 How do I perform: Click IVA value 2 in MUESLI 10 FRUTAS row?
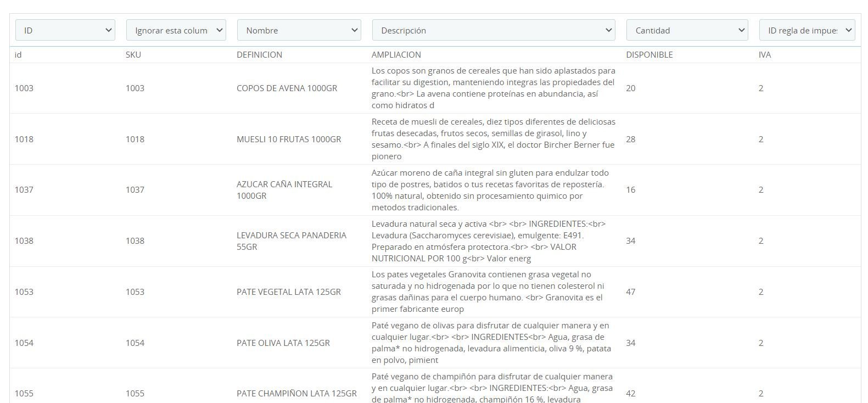click(x=761, y=139)
